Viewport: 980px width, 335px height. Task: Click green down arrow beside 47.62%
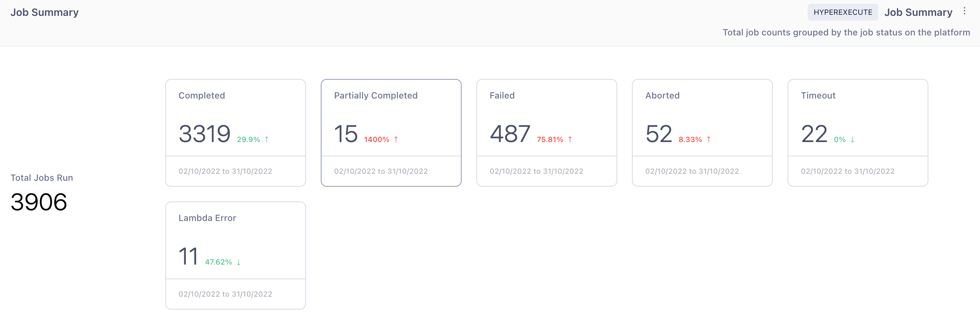pos(239,262)
